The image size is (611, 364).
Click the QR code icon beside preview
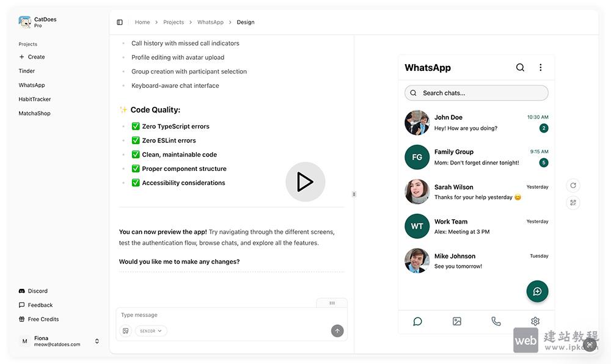point(573,203)
